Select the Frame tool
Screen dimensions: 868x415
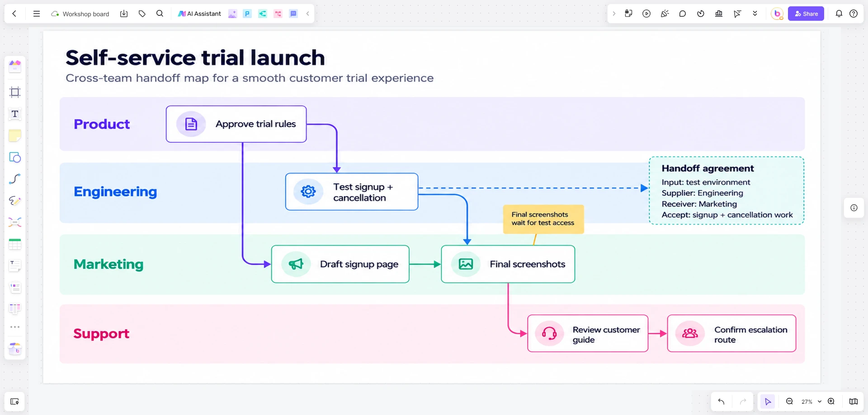15,92
